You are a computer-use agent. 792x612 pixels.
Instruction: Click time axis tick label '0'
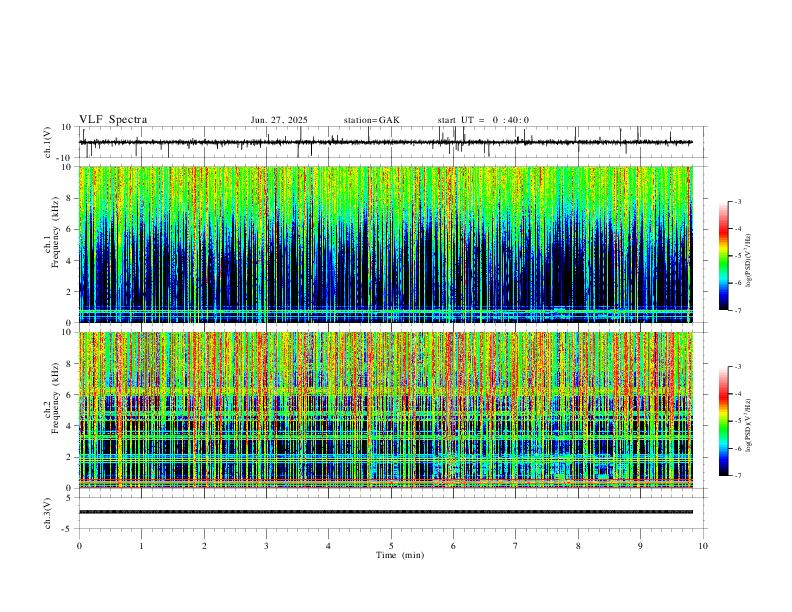pyautogui.click(x=79, y=546)
